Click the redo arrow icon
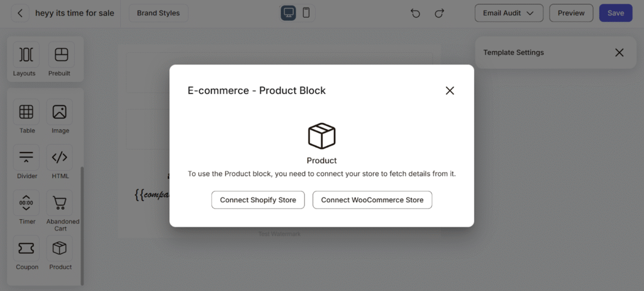 pos(439,13)
